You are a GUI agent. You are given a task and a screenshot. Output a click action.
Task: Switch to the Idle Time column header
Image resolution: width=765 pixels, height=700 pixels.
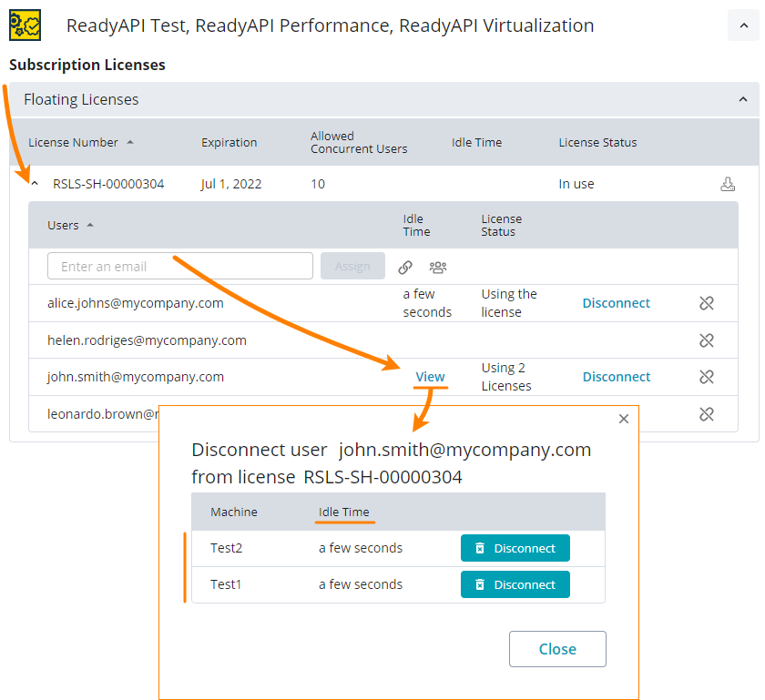tap(475, 142)
